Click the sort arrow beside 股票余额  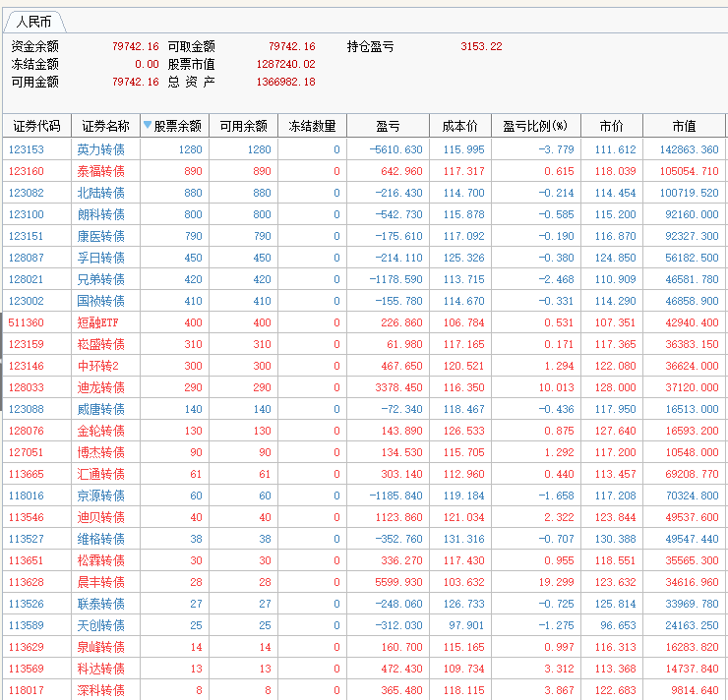[148, 125]
